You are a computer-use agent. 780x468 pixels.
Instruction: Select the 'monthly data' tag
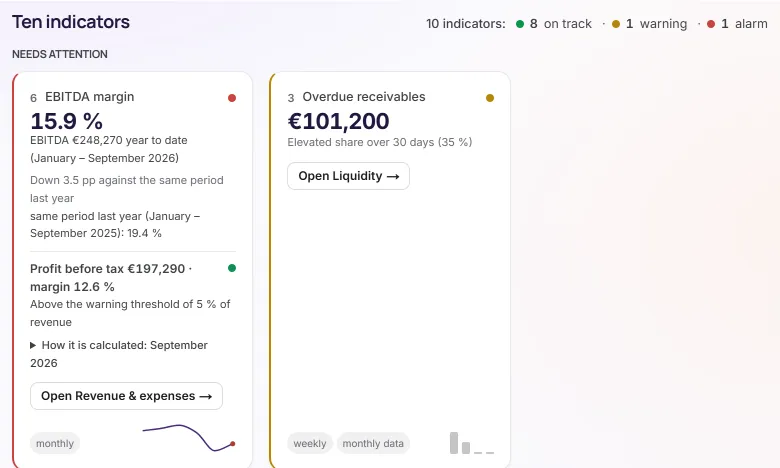373,443
